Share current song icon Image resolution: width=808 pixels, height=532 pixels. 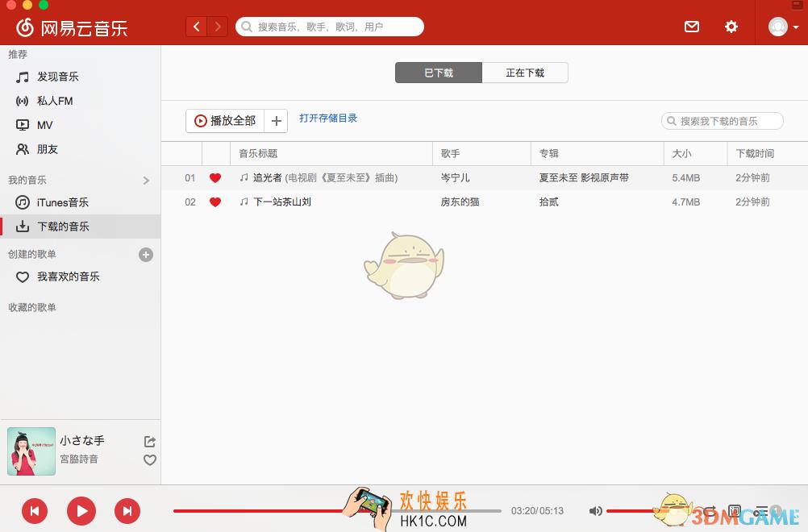click(x=149, y=442)
